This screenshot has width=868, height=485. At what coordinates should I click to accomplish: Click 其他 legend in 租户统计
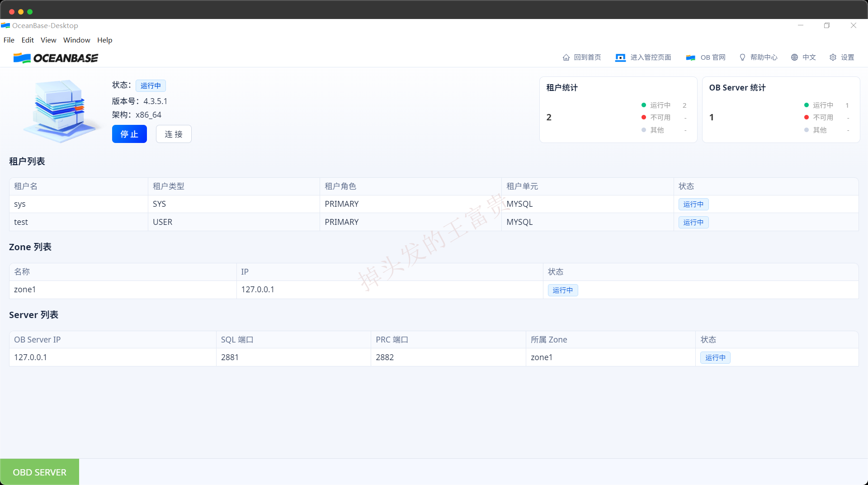657,130
